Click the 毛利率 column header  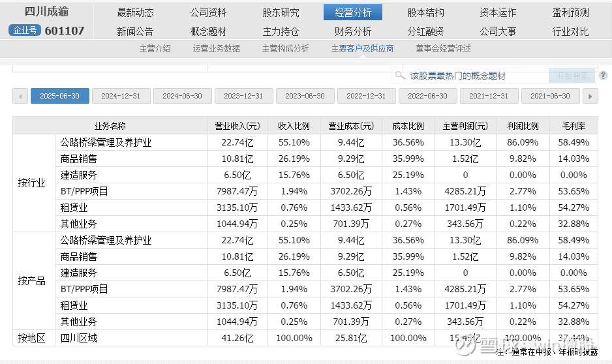coord(574,126)
